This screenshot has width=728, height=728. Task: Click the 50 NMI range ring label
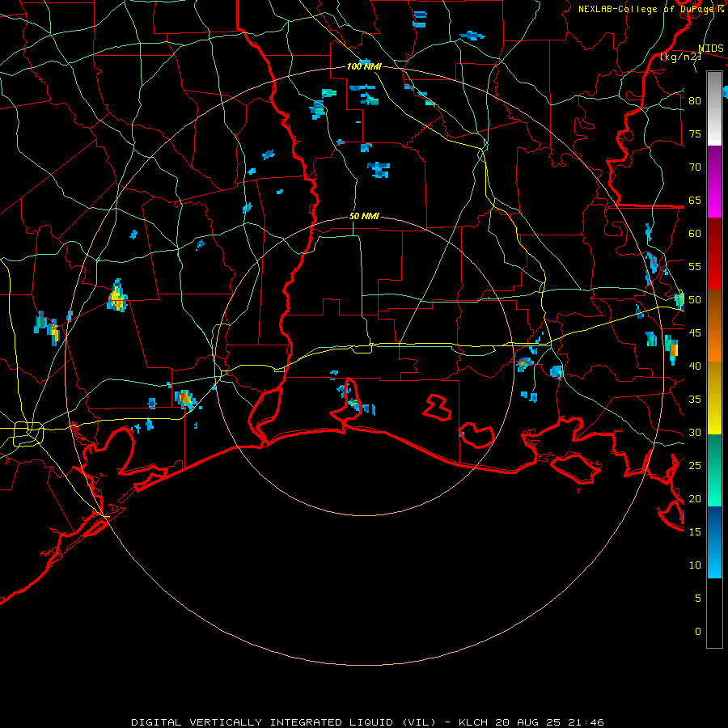coord(364,216)
